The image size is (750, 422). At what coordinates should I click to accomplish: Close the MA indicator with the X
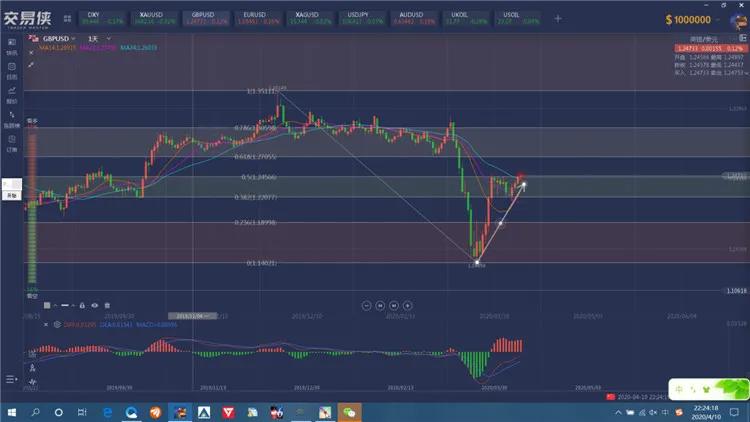[x=31, y=52]
